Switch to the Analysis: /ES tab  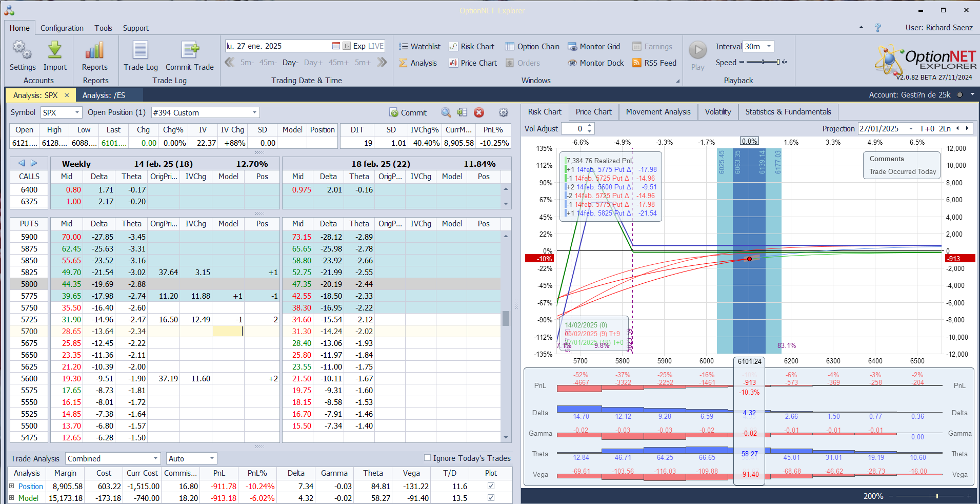pyautogui.click(x=104, y=95)
